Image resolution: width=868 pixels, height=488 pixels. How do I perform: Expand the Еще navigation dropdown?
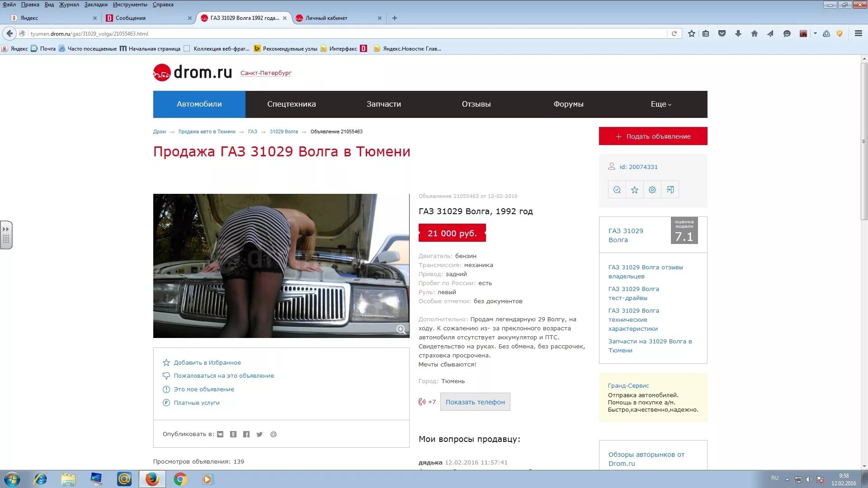coord(661,104)
